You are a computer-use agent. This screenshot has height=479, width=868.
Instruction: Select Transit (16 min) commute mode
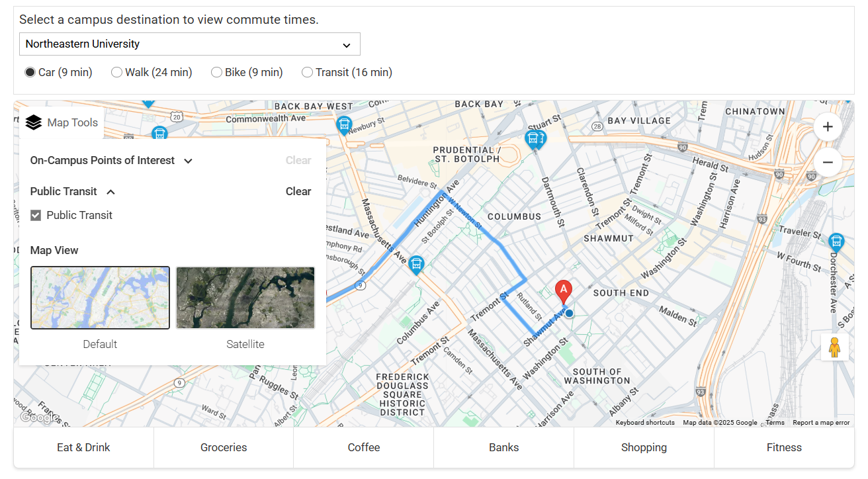point(307,72)
